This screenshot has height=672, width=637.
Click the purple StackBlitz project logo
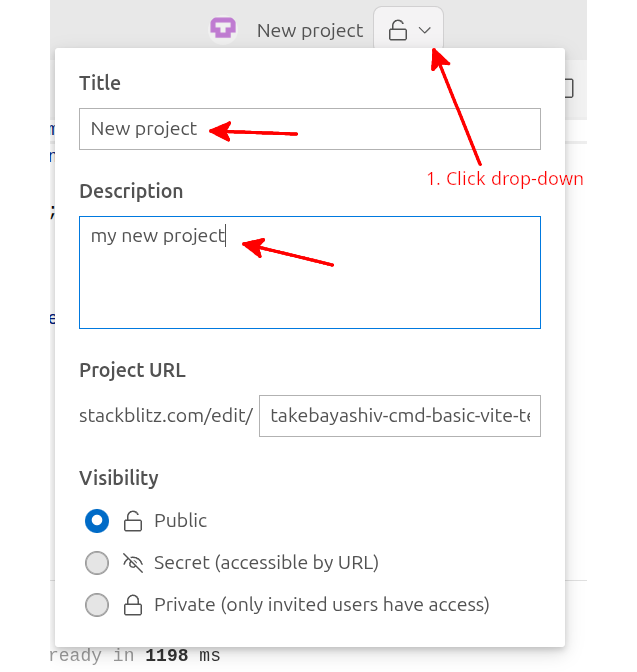tap(222, 29)
